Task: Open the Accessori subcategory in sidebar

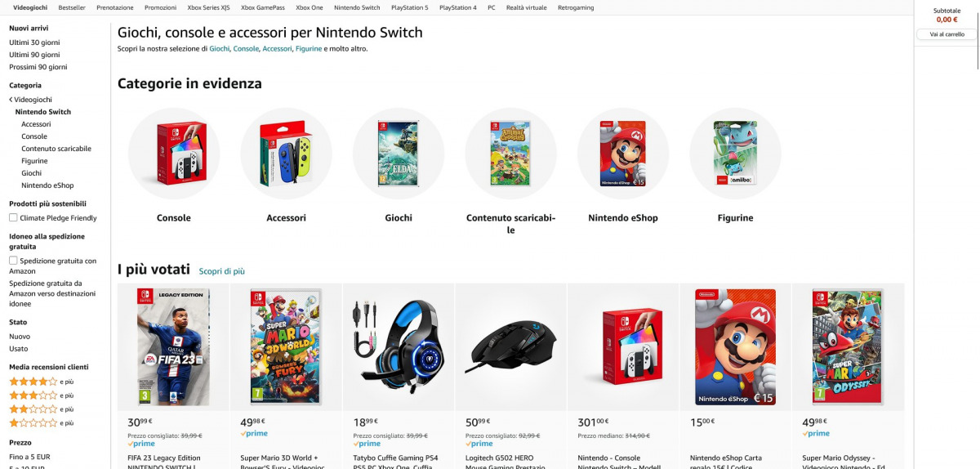Action: click(36, 124)
